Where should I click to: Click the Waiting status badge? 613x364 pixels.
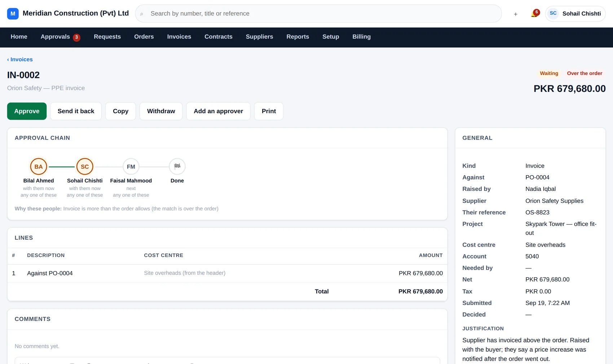point(549,73)
